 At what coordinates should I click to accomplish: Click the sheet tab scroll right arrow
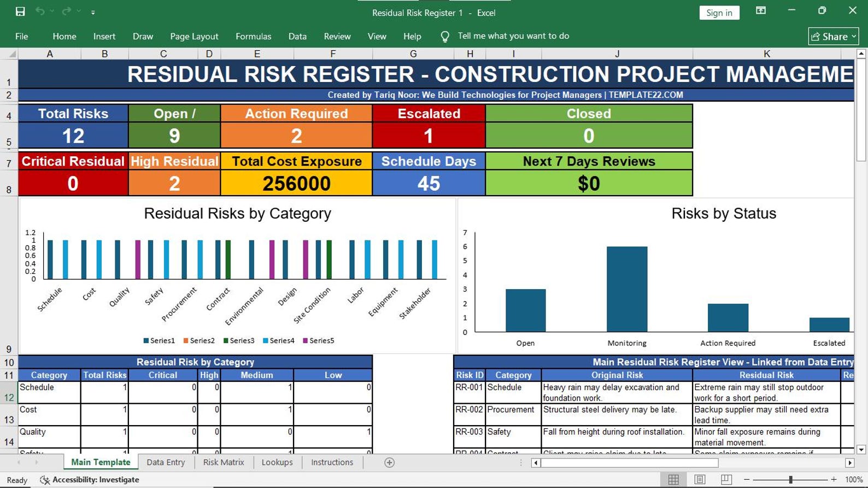pos(37,462)
